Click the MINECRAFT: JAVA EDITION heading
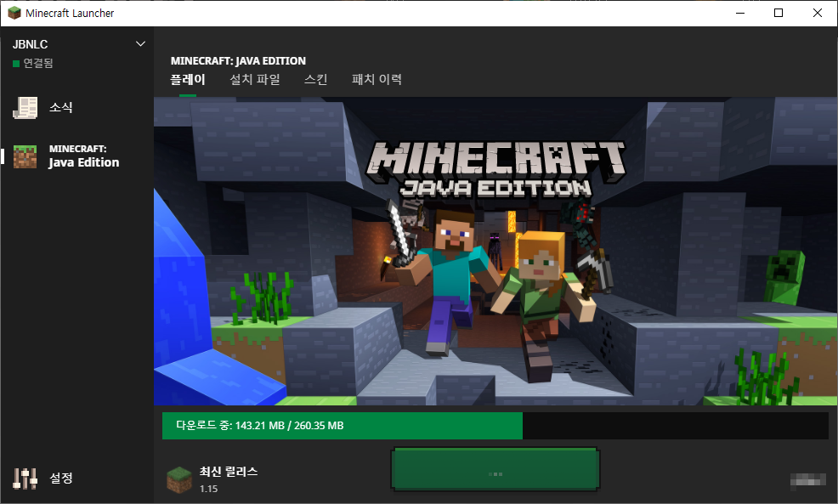 coord(238,61)
